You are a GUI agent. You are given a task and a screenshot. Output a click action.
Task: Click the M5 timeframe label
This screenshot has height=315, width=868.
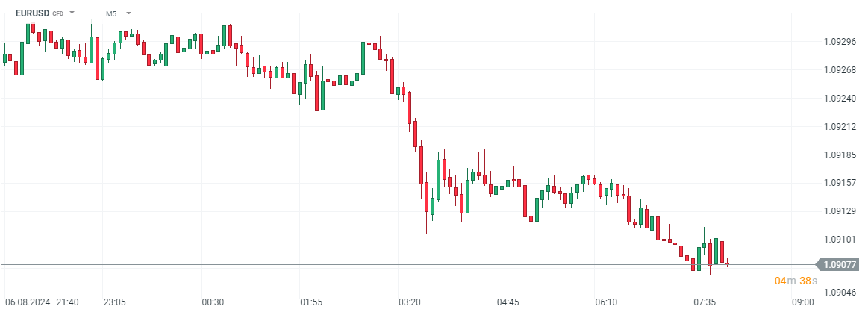[x=111, y=13]
